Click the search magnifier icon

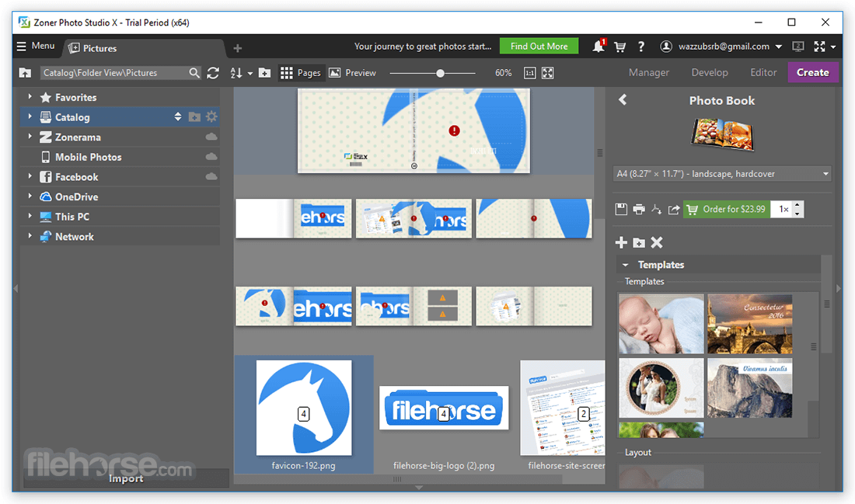click(194, 72)
